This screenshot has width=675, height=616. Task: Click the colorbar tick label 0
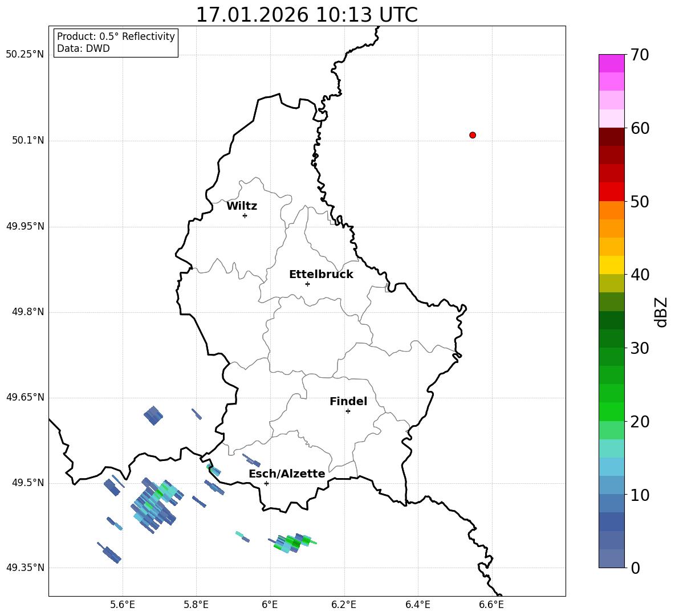[636, 568]
